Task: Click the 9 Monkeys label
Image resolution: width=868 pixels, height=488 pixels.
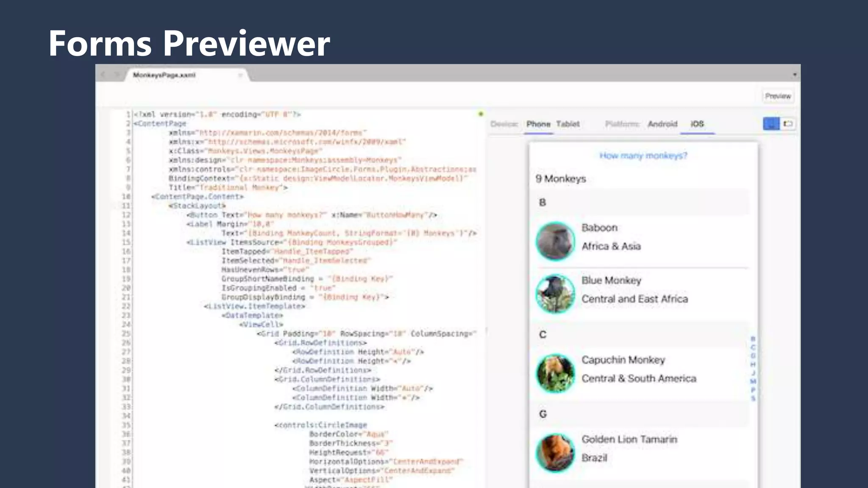Action: tap(560, 179)
